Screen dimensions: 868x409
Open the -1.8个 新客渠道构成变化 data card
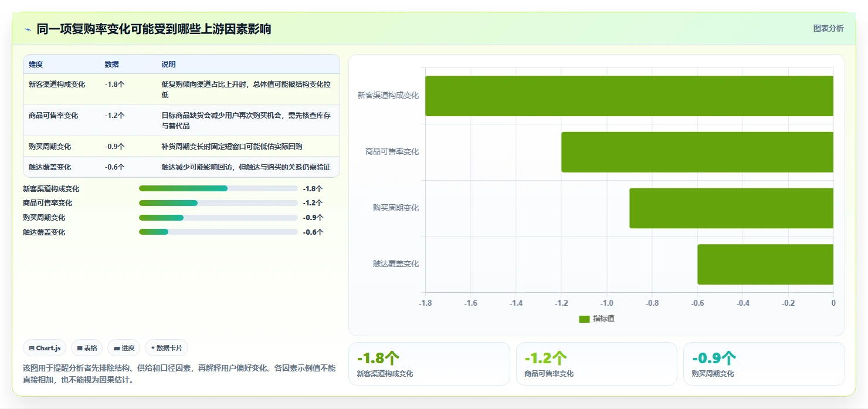point(429,364)
